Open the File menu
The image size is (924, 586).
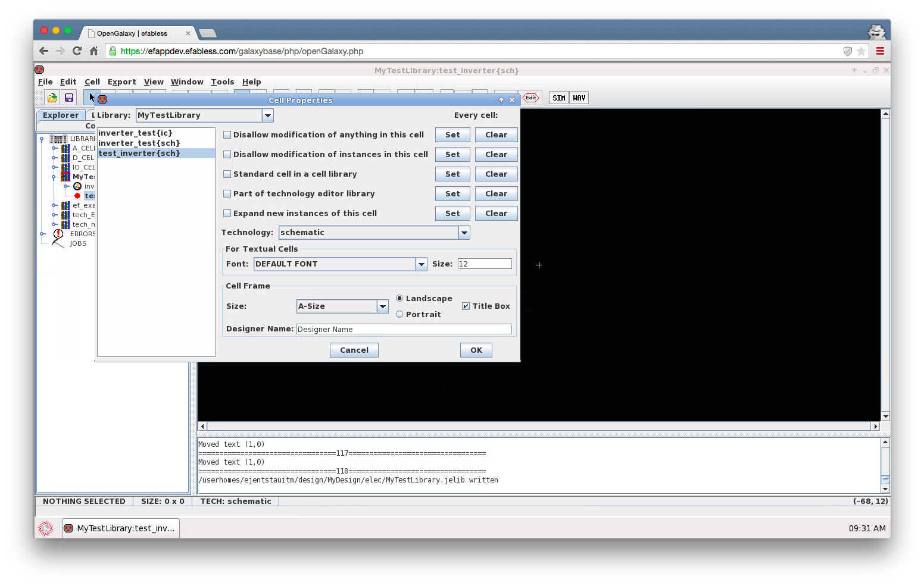pos(45,82)
